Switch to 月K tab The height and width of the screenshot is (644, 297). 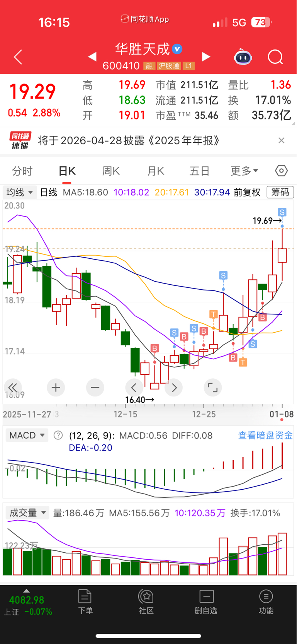click(156, 171)
